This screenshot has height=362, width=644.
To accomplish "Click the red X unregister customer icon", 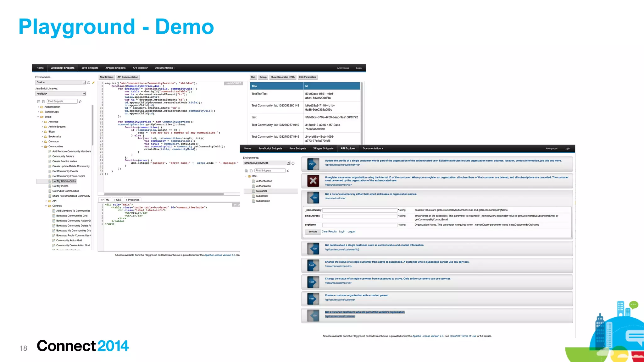I will (313, 181).
